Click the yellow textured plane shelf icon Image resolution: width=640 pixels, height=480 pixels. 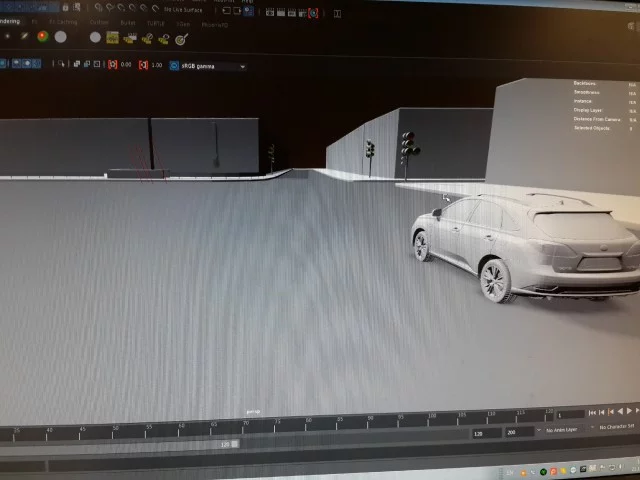[112, 38]
